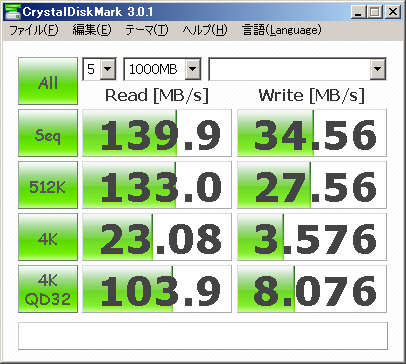
Task: Minimize the CrystalDiskMark window
Action: [x=359, y=13]
